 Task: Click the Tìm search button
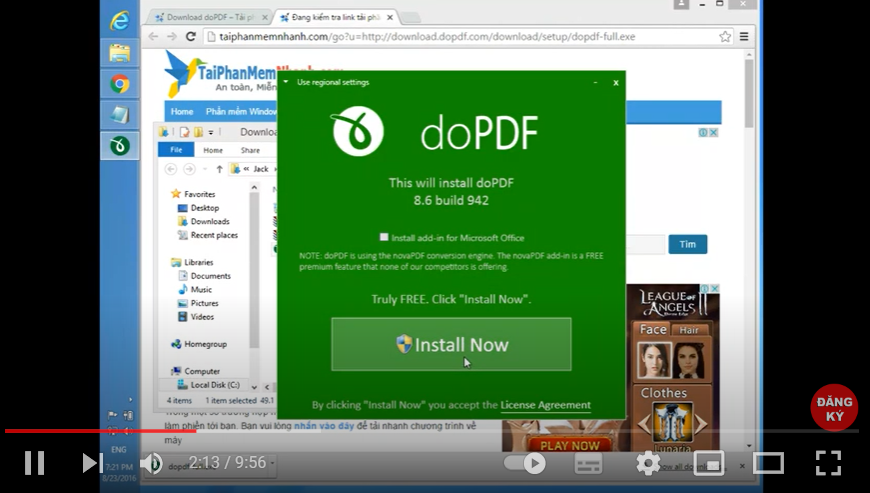tap(687, 244)
